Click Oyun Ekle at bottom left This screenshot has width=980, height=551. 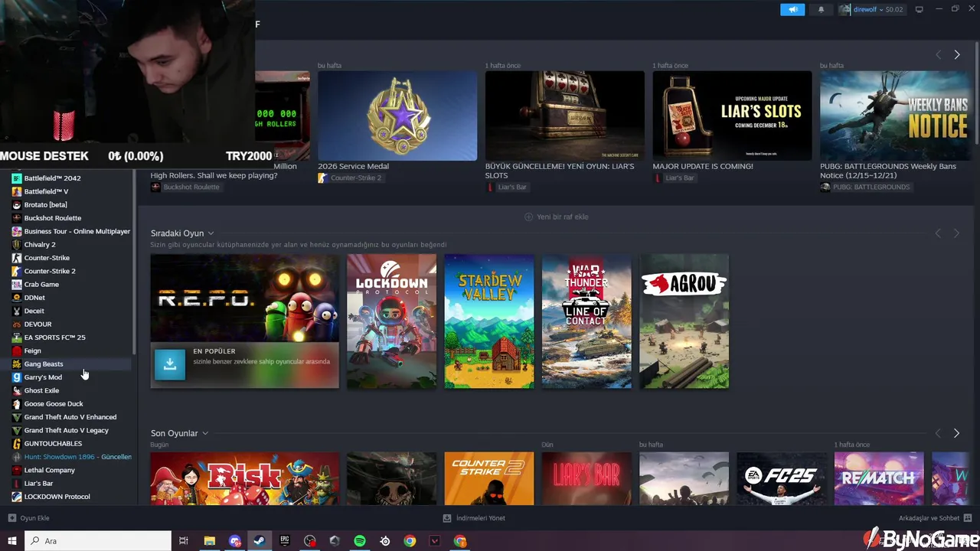click(x=28, y=518)
